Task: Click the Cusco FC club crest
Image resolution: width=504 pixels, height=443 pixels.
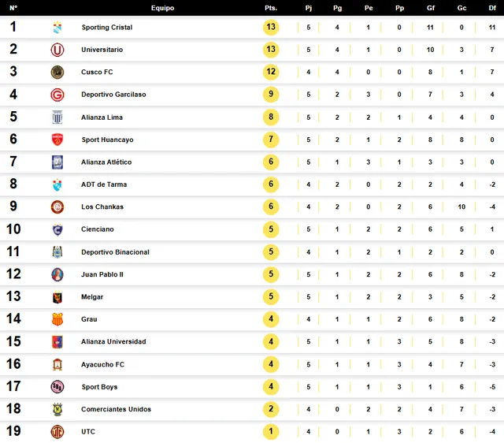Action: coord(57,73)
